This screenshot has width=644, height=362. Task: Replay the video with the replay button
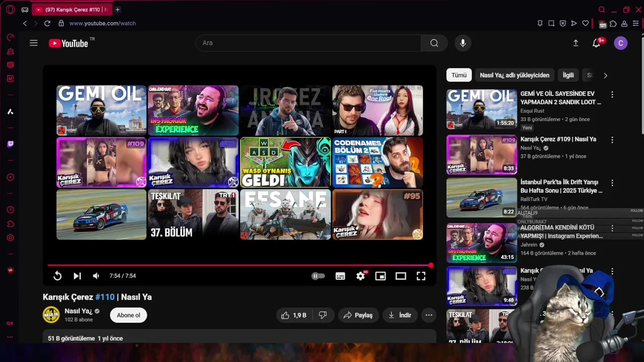click(x=57, y=276)
